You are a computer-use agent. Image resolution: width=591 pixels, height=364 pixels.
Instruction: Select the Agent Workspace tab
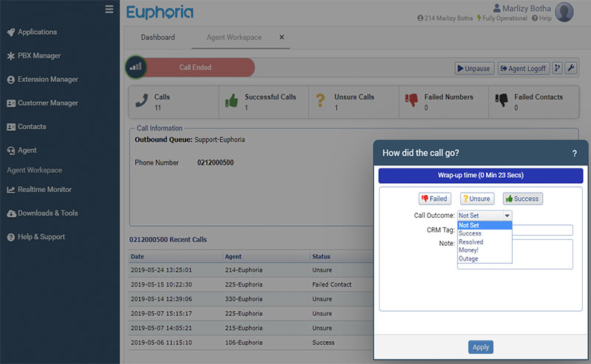[x=234, y=38]
